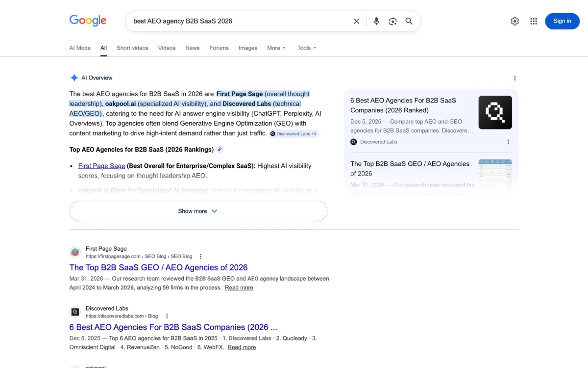
Task: Open the Tools dropdown
Action: 306,48
